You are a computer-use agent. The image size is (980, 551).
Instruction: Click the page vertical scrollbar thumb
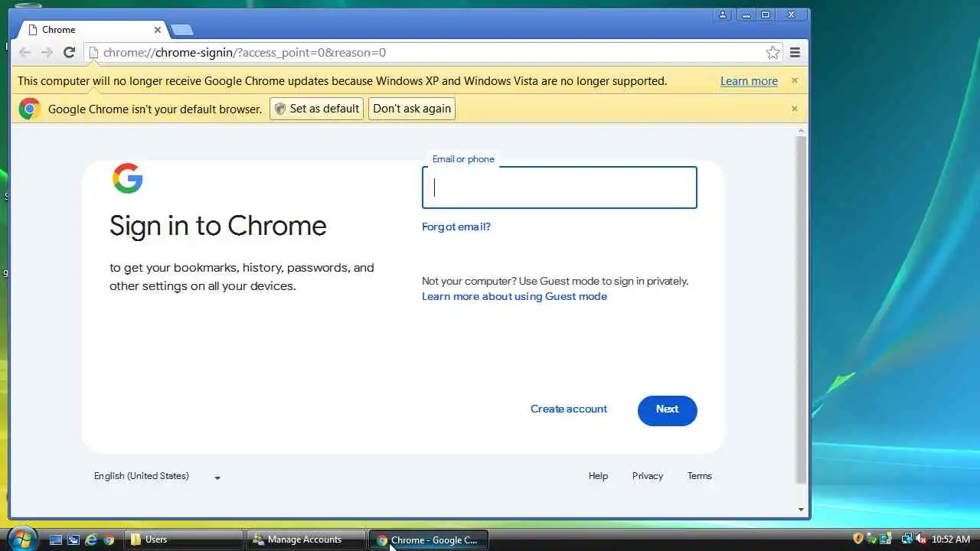pyautogui.click(x=802, y=310)
